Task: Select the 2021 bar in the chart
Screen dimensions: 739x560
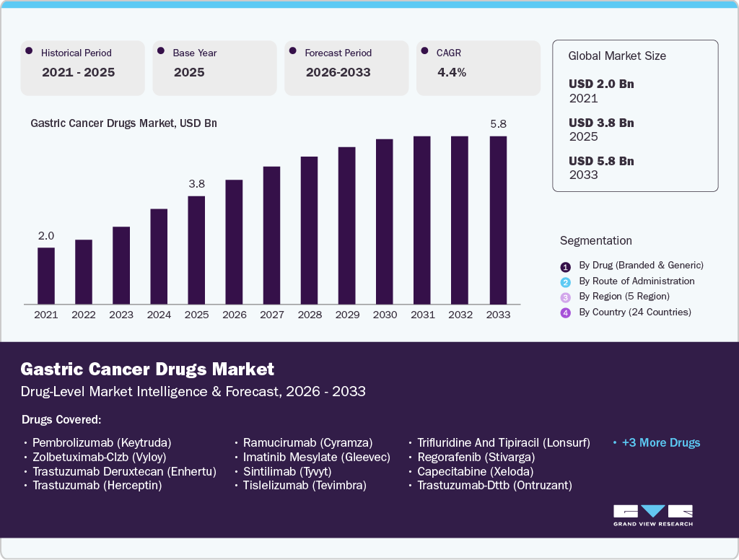Action: click(46, 276)
